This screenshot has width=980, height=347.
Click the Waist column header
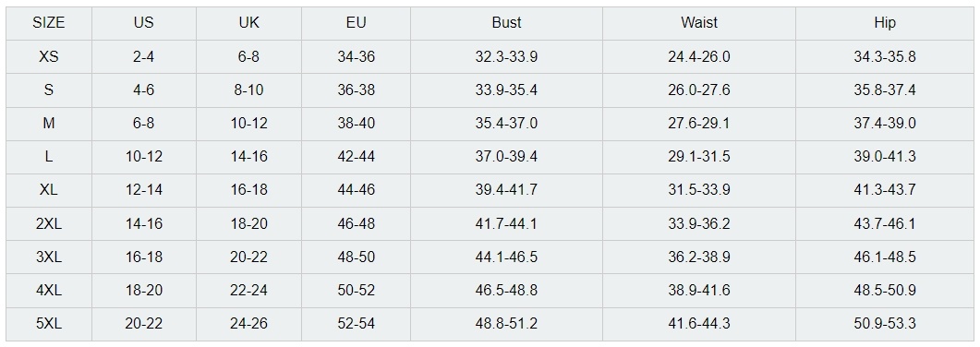pos(699,23)
